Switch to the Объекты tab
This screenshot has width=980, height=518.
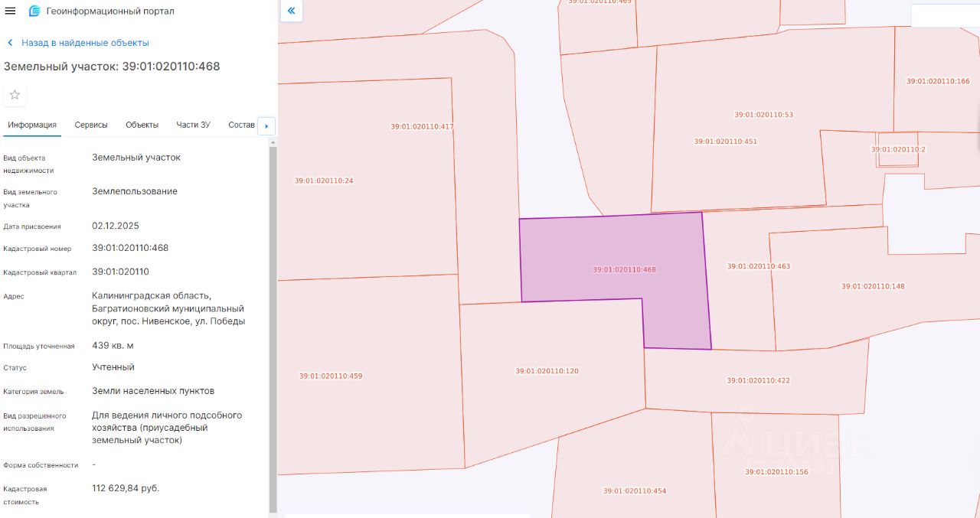click(142, 125)
